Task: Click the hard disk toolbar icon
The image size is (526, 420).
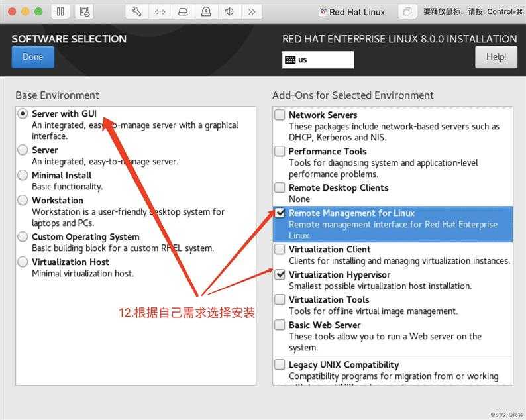Action: pyautogui.click(x=183, y=12)
